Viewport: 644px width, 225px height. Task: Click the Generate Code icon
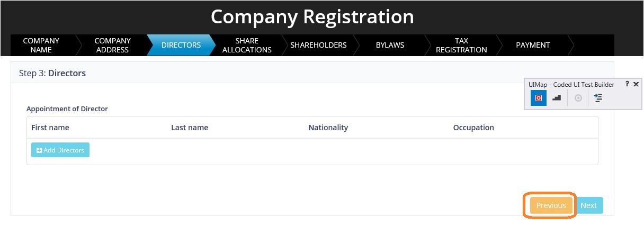[598, 98]
